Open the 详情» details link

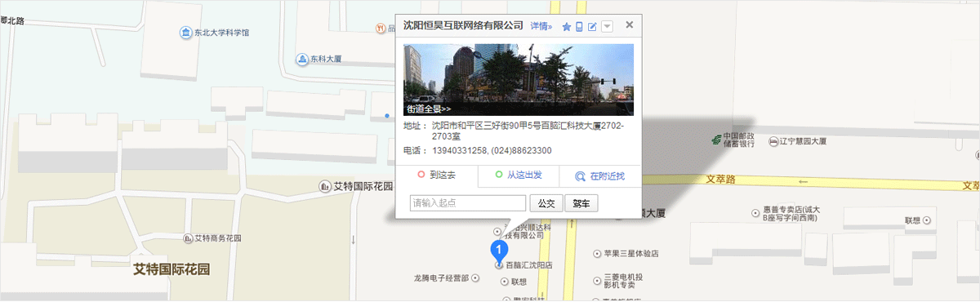coord(541,26)
